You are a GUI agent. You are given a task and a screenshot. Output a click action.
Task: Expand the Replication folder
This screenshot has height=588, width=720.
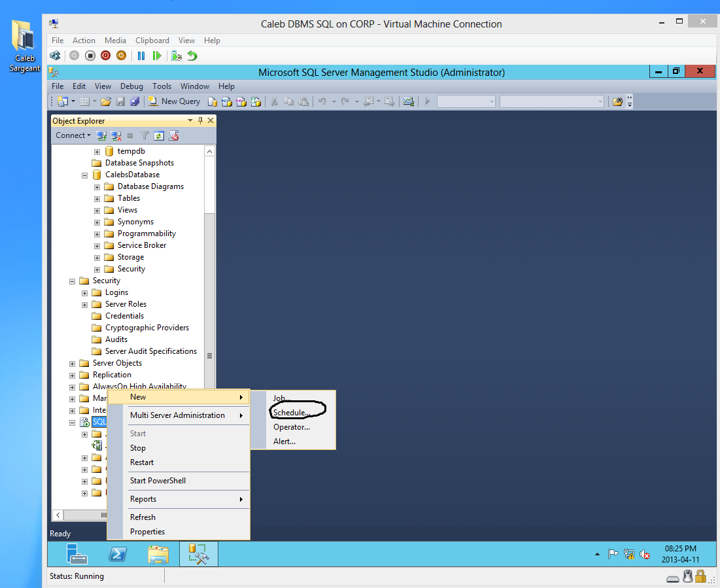(x=72, y=375)
